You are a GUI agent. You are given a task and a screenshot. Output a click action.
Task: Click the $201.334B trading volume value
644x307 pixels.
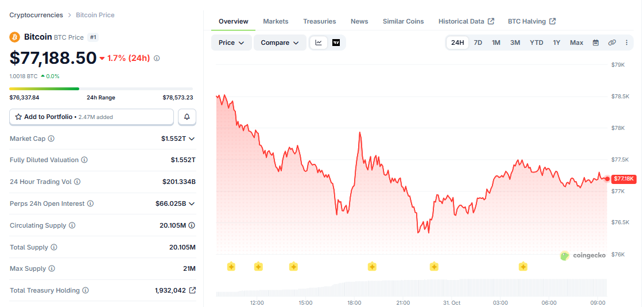click(179, 182)
